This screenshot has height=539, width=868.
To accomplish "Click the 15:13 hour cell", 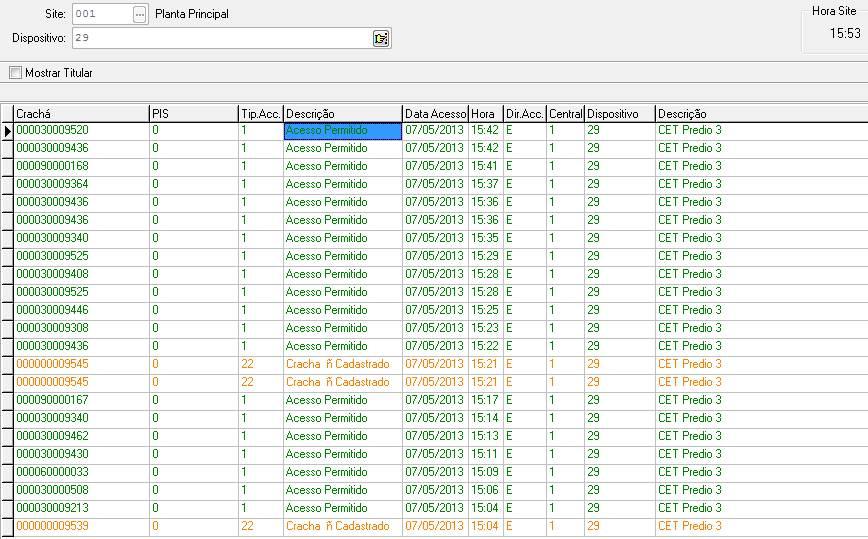I will (x=485, y=436).
